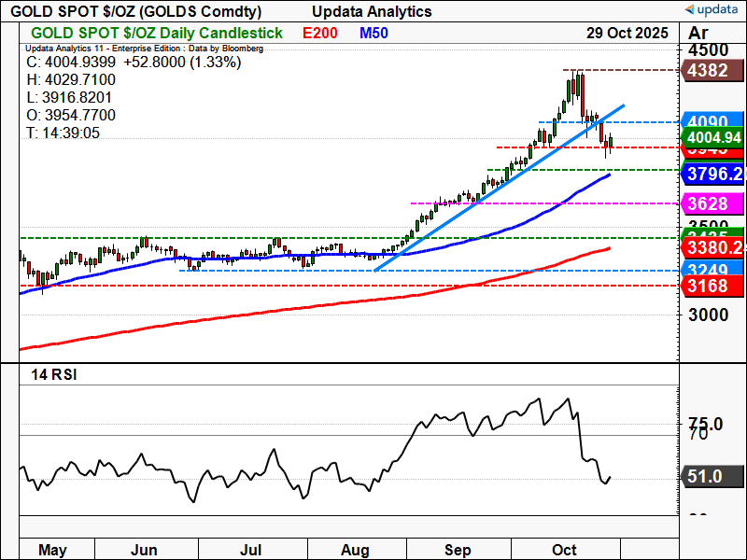Select the red 3380.2 E200 value tag
The image size is (747, 560).
(x=712, y=248)
